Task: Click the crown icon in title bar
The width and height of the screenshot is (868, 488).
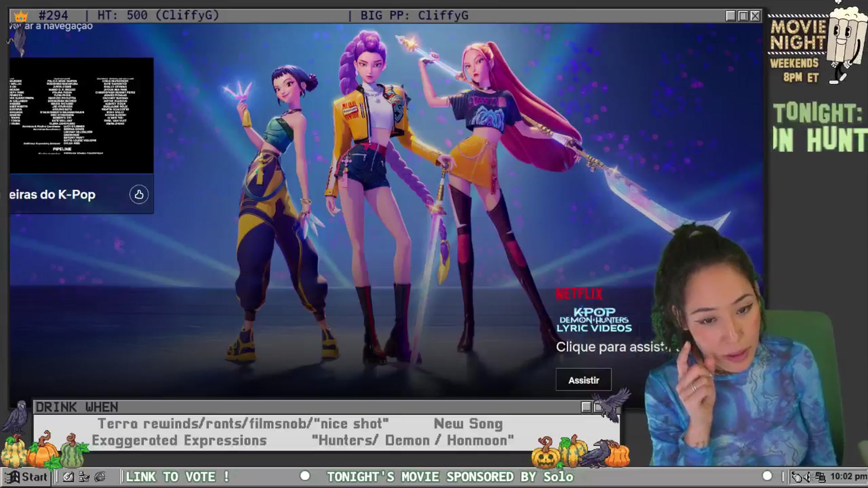Action: [21, 16]
